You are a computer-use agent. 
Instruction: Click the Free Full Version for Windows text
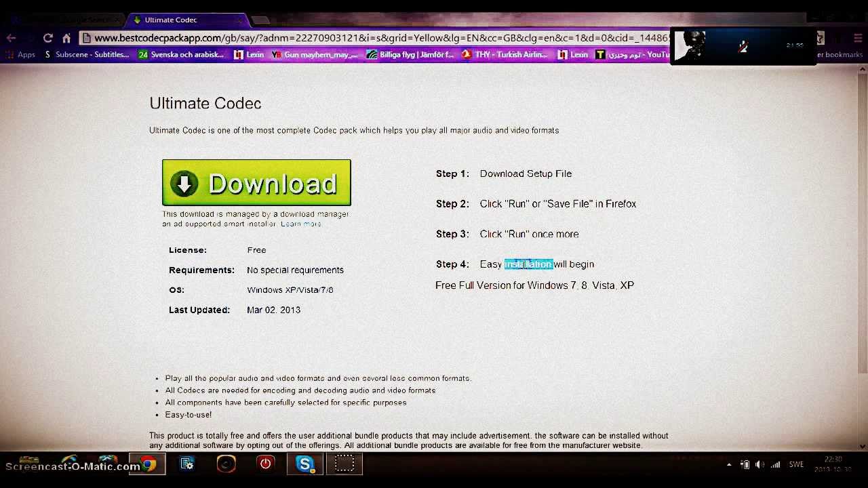pos(534,285)
